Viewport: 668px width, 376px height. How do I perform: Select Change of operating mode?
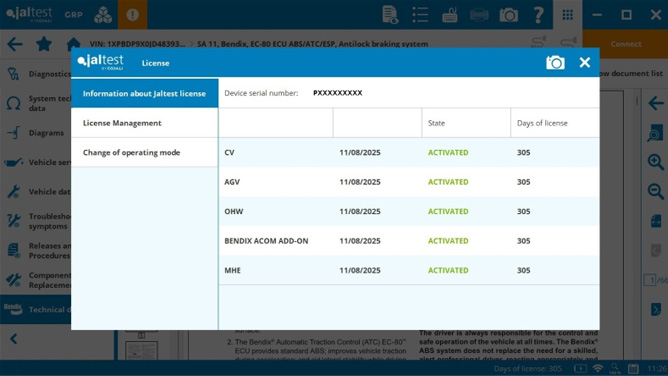[x=144, y=152]
